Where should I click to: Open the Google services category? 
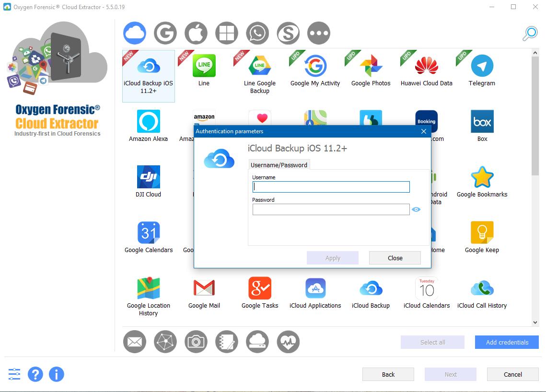(x=165, y=33)
